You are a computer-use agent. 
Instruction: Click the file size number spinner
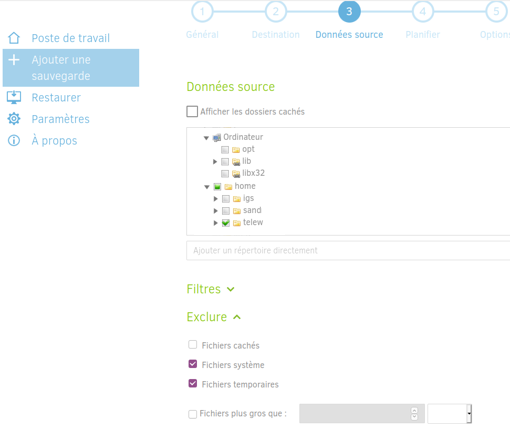point(414,414)
